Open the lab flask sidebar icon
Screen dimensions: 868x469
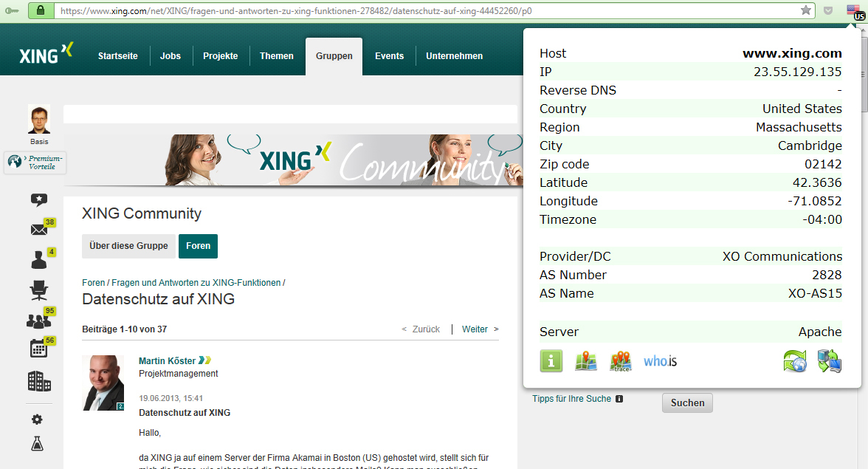[37, 444]
